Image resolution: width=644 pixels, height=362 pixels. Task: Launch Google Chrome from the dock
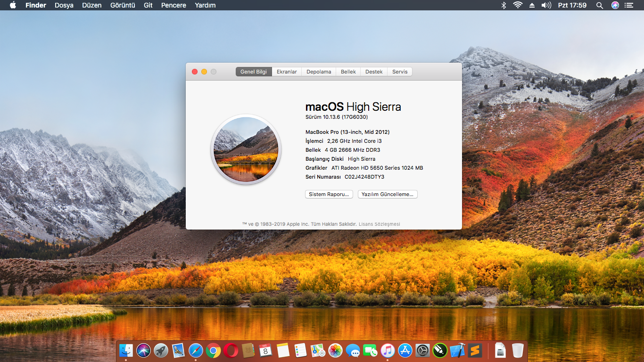[x=213, y=350]
